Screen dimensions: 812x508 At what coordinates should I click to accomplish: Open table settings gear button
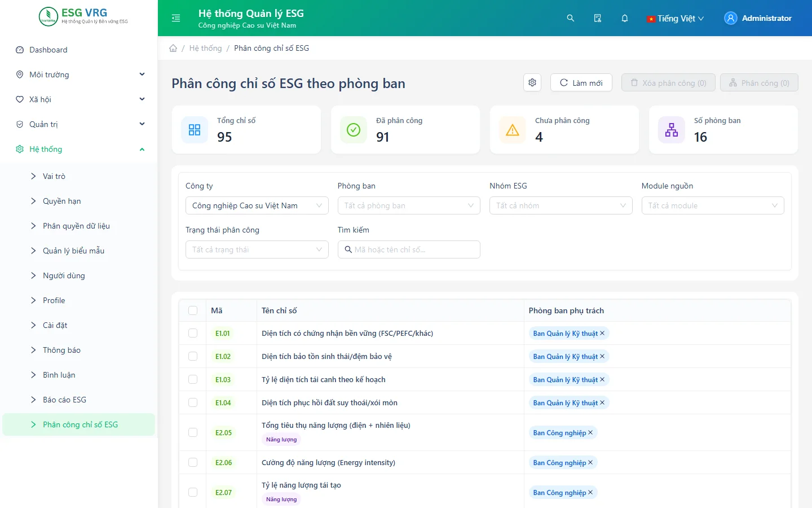532,82
